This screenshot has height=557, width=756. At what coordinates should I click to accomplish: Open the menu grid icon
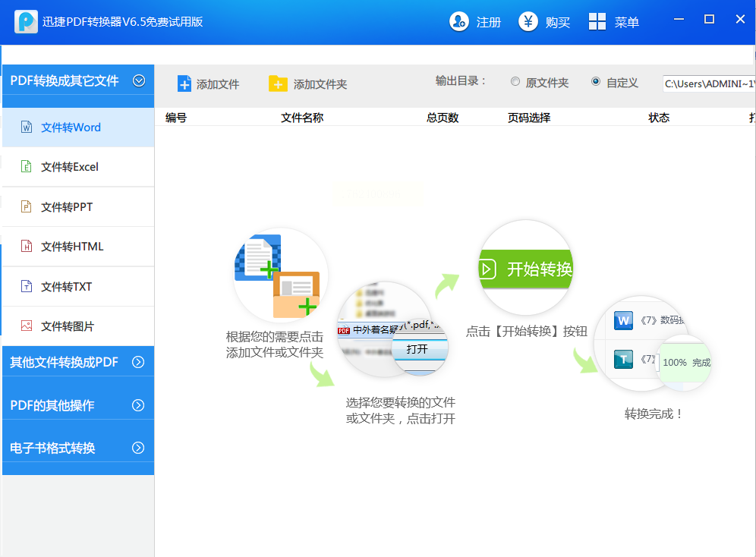(598, 21)
